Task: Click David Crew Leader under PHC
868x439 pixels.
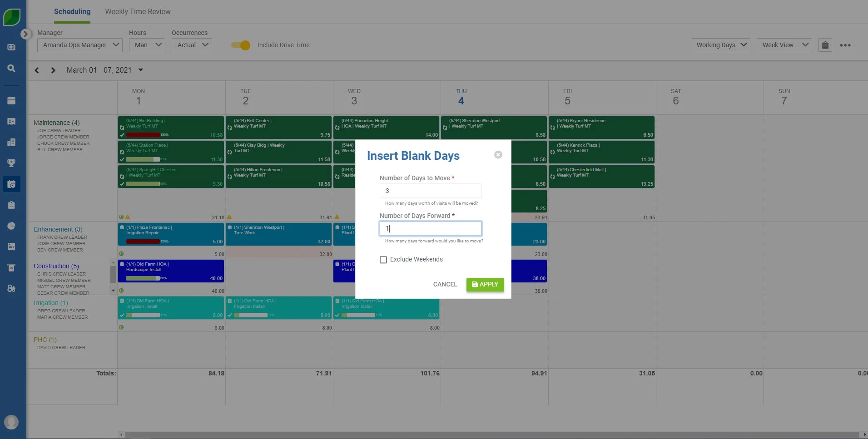Action: pyautogui.click(x=61, y=348)
